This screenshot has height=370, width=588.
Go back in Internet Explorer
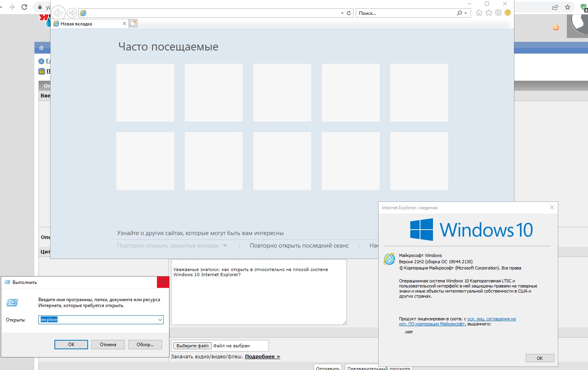point(58,13)
